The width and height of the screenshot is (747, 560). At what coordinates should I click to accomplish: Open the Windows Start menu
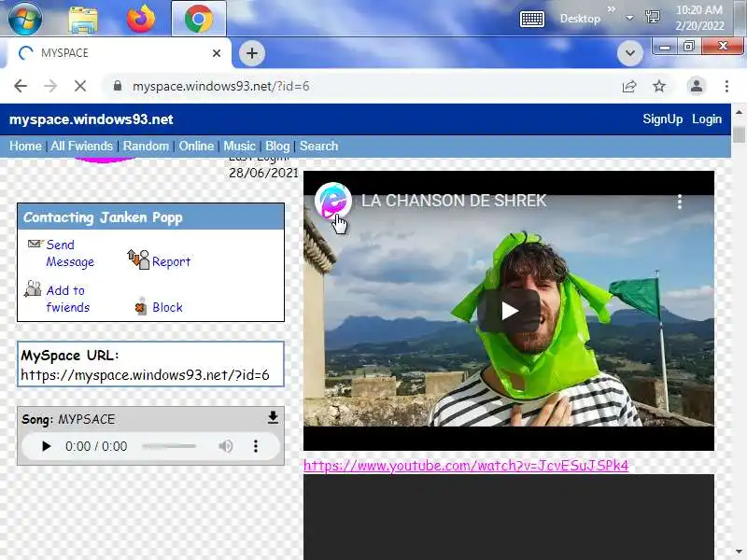[x=25, y=18]
